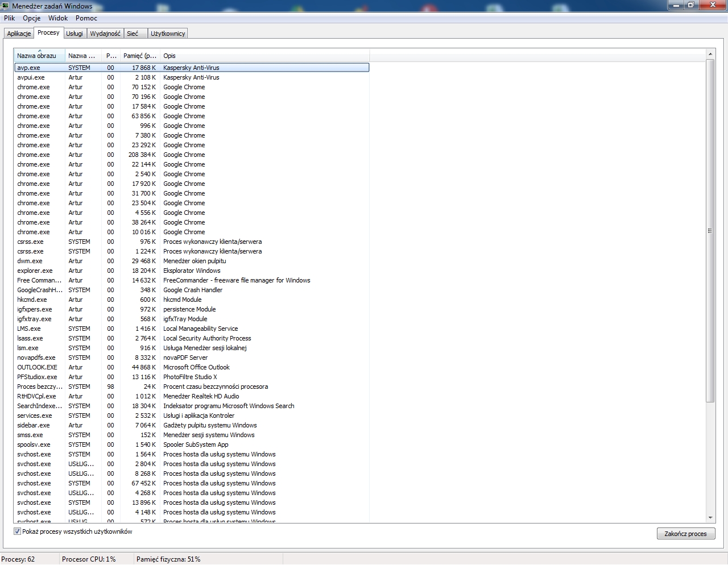Select the GoogleCrashHandler process
This screenshot has width=728, height=565.
click(x=192, y=290)
